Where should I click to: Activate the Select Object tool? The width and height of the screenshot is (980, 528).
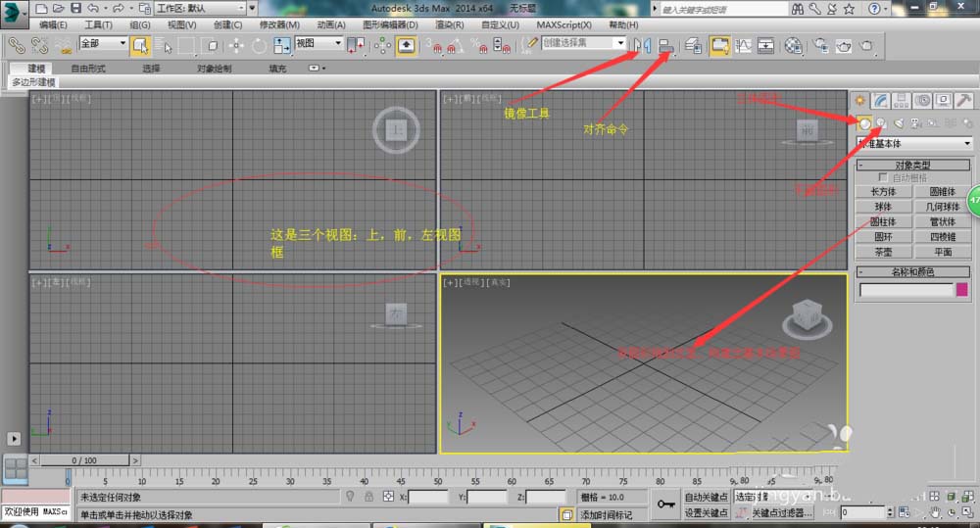tap(140, 46)
